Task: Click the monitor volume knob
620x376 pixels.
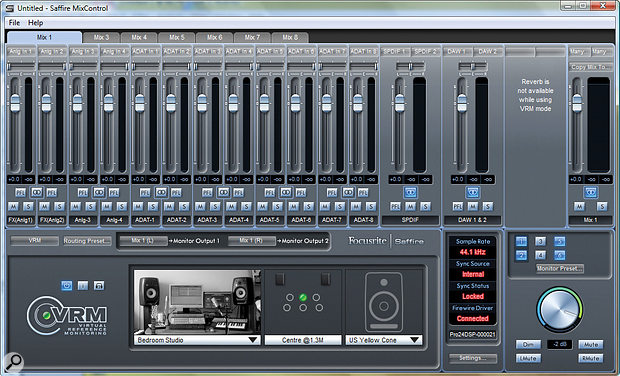Action: click(559, 310)
